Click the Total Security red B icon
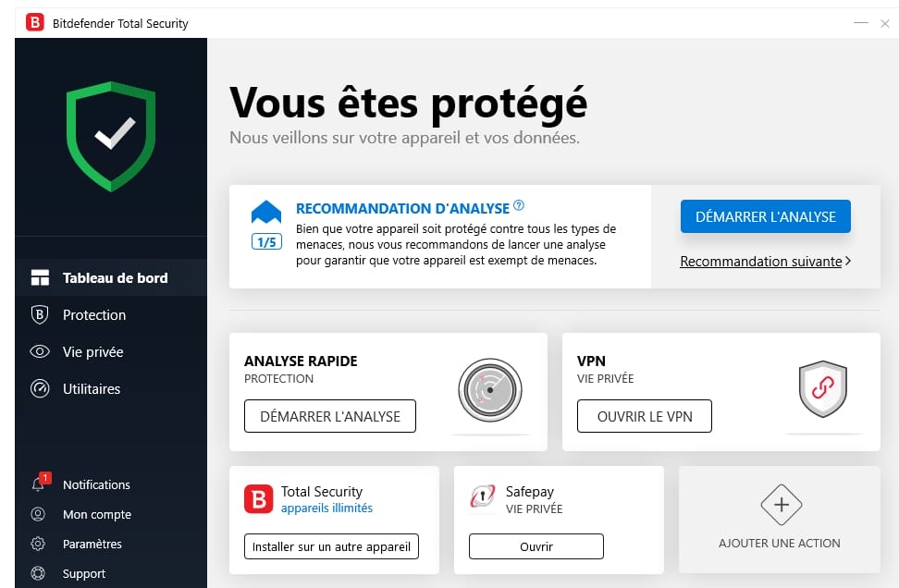Screen dimensions: 899x588 (259, 499)
